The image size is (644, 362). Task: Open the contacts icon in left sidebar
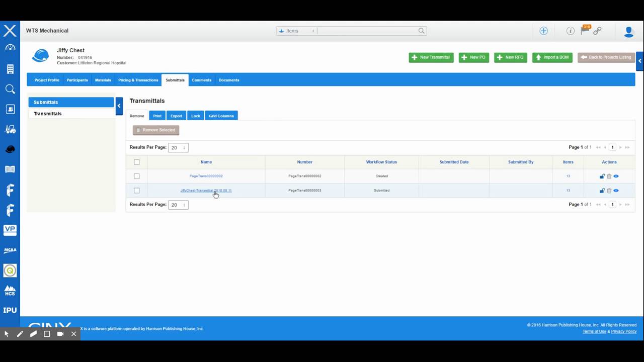pyautogui.click(x=10, y=109)
